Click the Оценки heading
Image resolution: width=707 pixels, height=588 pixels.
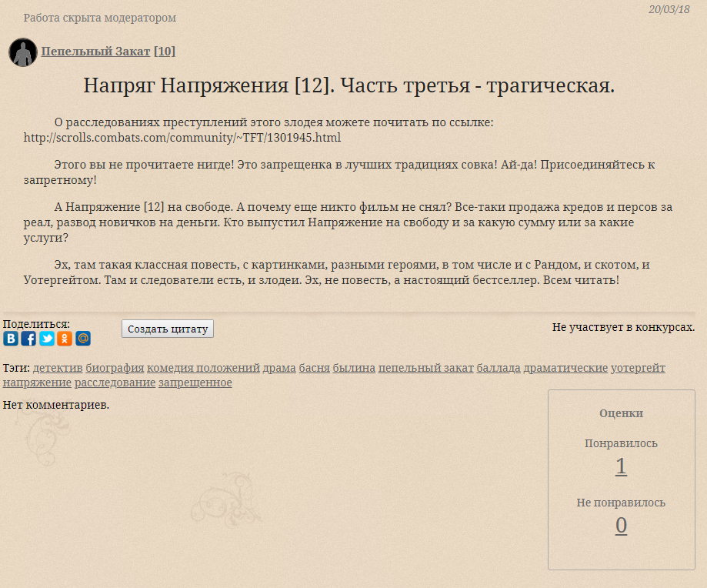point(621,413)
